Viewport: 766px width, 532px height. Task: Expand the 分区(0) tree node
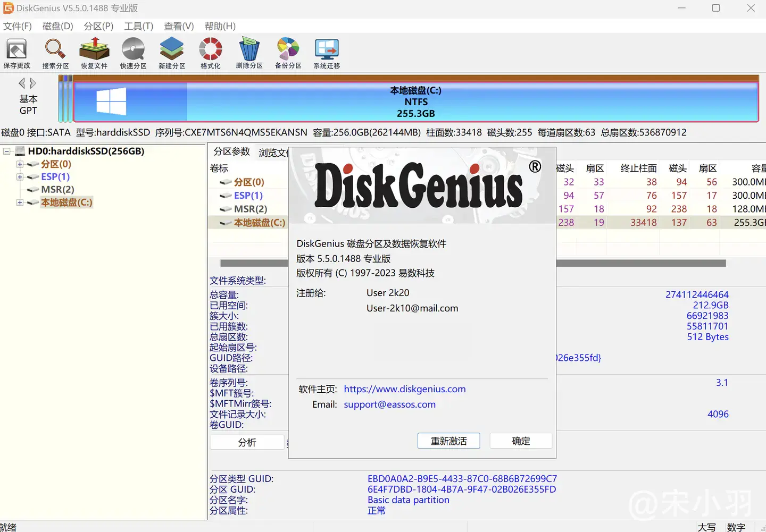click(20, 164)
